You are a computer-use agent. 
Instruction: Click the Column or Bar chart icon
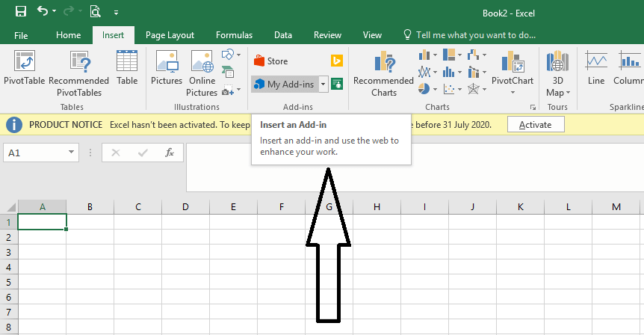[424, 55]
